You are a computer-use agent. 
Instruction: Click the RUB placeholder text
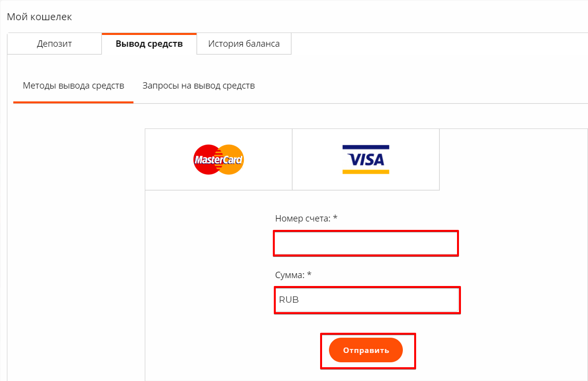pos(289,300)
